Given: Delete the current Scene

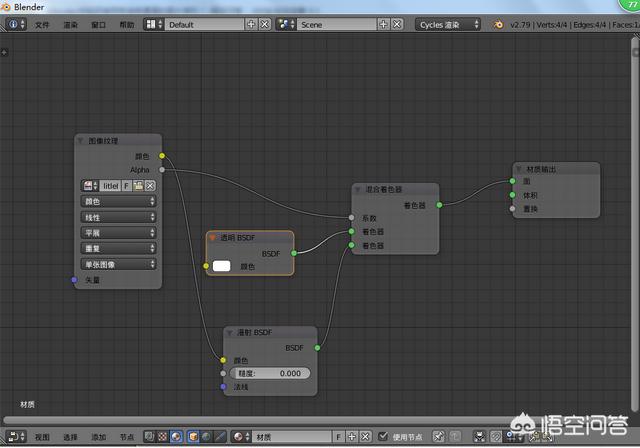Looking at the screenshot, I should 397,24.
